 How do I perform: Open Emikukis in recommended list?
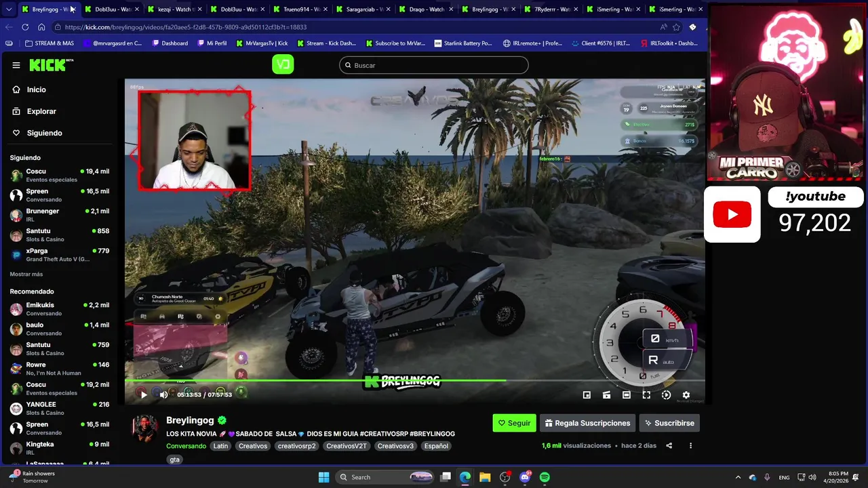pos(60,309)
